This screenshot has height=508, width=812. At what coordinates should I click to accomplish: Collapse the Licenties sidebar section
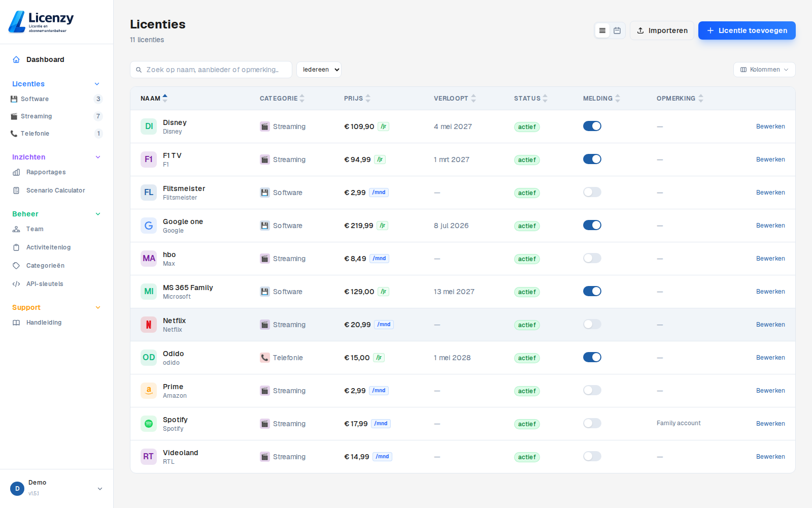pyautogui.click(x=97, y=84)
